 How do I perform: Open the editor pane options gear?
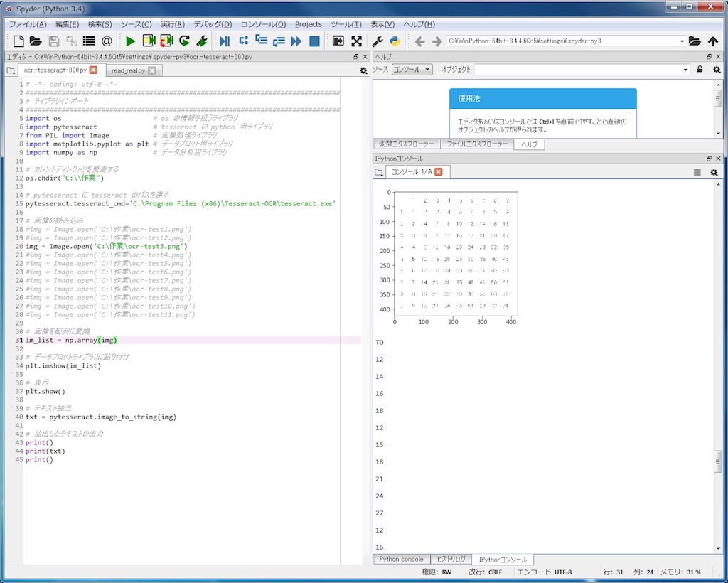click(x=363, y=70)
